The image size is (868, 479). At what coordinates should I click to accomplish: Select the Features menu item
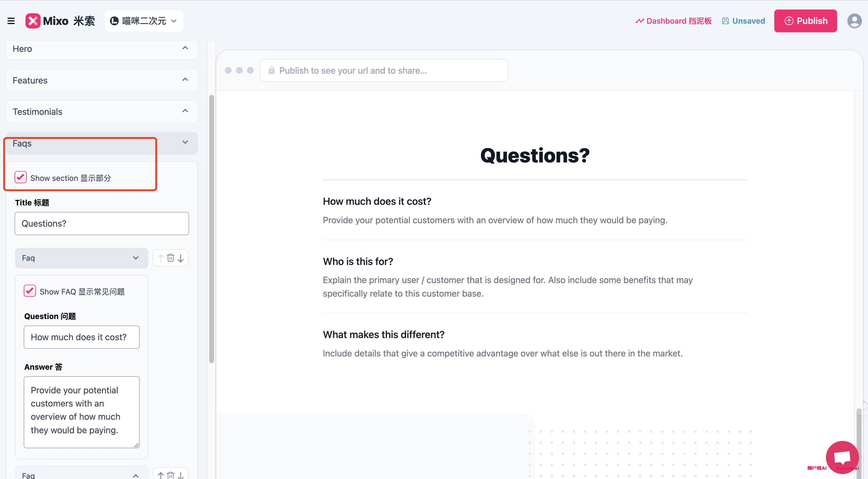click(x=101, y=80)
